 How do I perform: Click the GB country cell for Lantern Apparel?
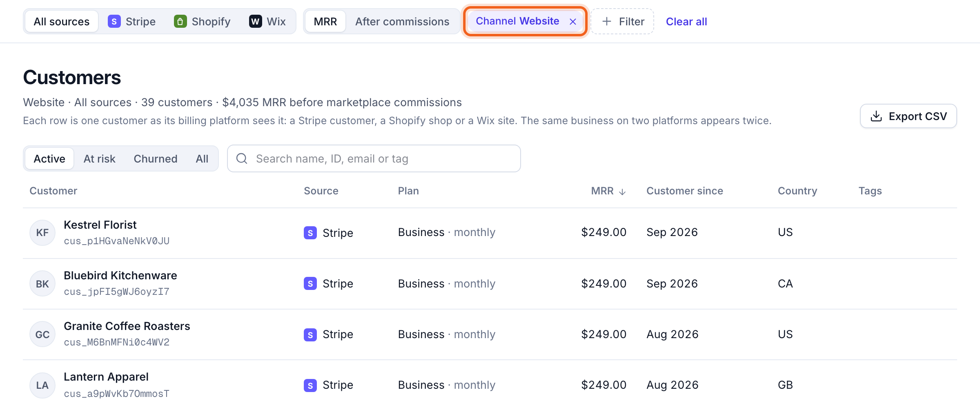coord(785,385)
